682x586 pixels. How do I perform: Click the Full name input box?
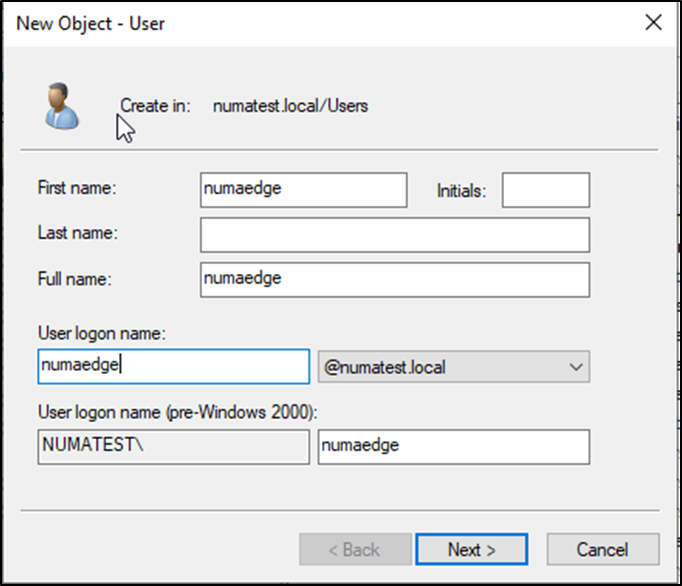(394, 280)
